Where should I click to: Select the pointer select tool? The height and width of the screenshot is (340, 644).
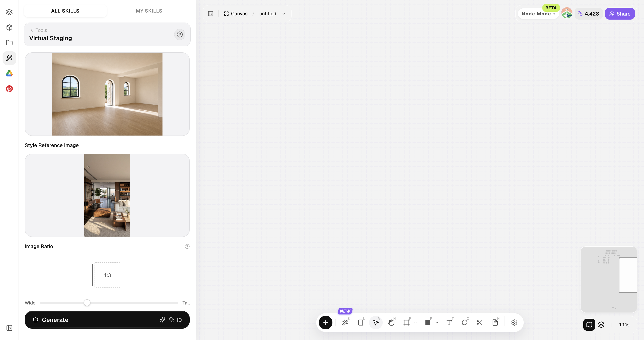pyautogui.click(x=376, y=323)
